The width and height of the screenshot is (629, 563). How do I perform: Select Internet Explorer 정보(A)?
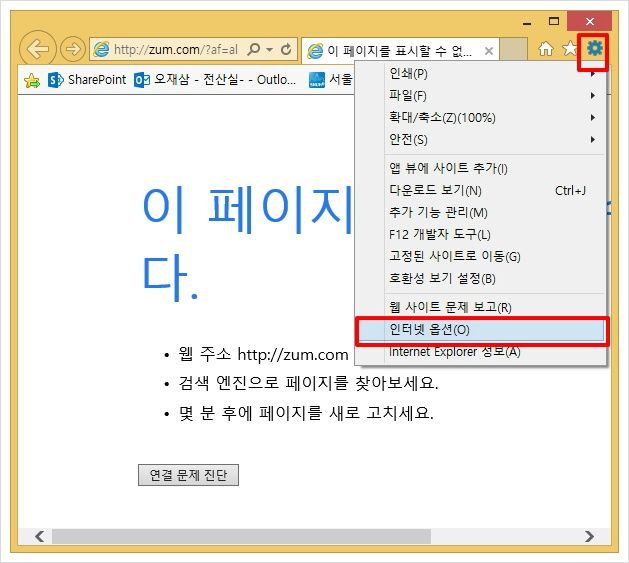(x=480, y=352)
